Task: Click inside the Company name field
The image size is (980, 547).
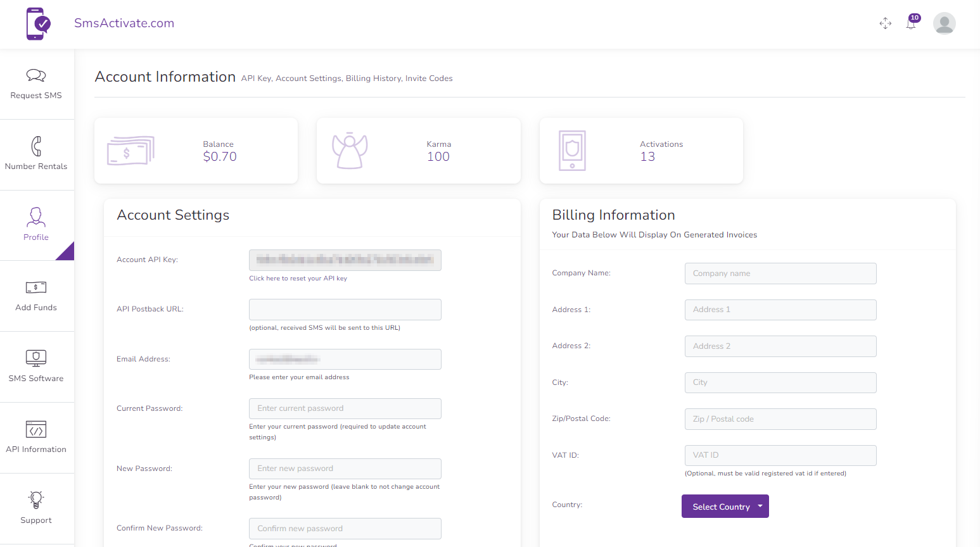Action: (780, 273)
